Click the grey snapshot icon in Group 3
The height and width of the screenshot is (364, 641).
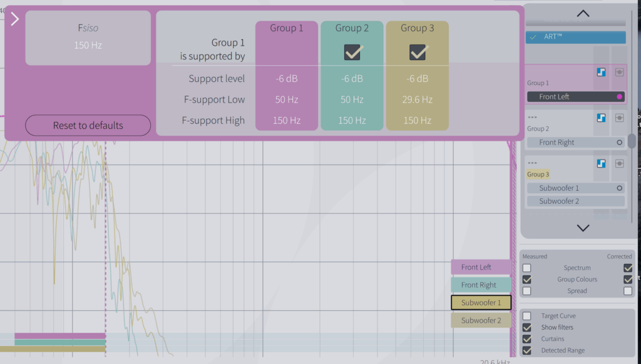tap(618, 163)
